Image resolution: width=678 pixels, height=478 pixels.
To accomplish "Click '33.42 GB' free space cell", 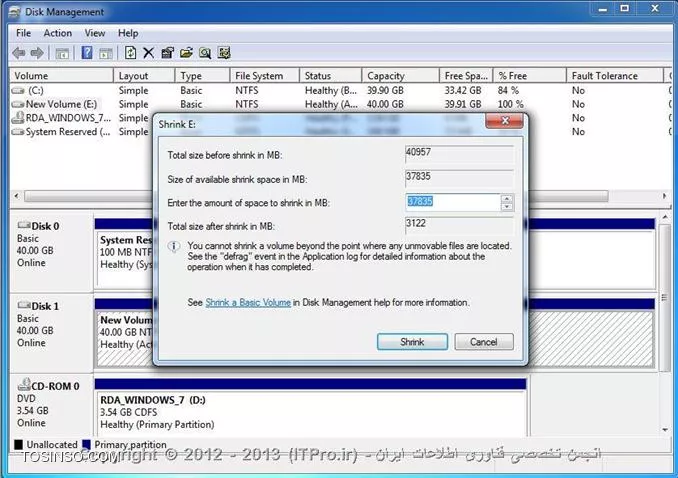I will click(x=463, y=90).
